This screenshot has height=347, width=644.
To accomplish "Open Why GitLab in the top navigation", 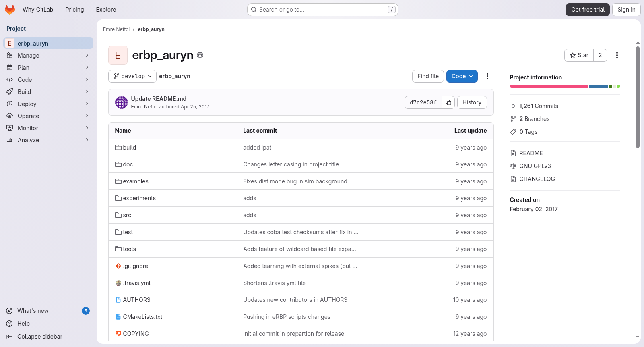I will 38,10.
